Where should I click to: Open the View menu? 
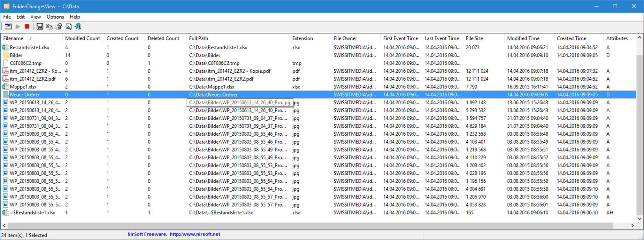click(x=35, y=17)
